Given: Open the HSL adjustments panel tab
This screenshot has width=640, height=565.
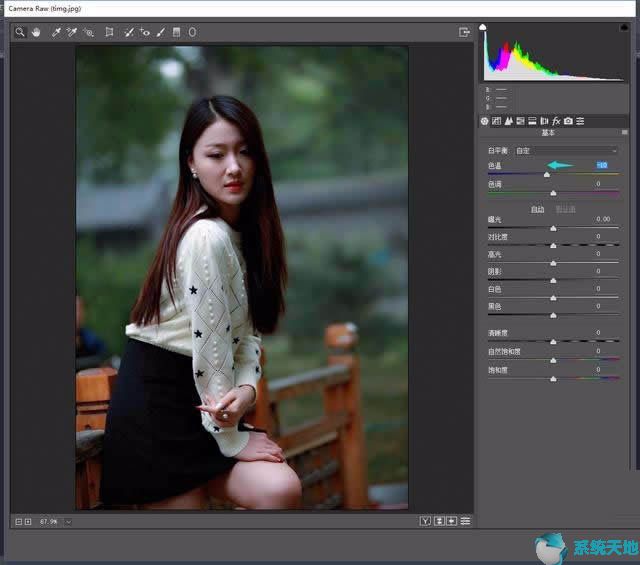Looking at the screenshot, I should [x=520, y=121].
